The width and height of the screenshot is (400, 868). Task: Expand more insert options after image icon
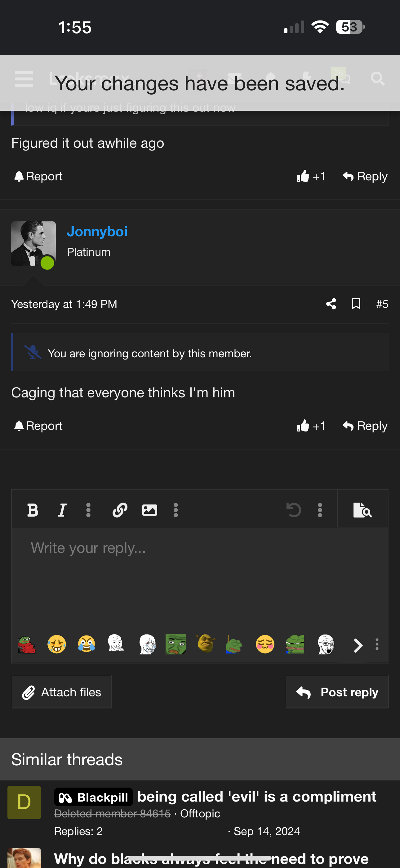176,510
